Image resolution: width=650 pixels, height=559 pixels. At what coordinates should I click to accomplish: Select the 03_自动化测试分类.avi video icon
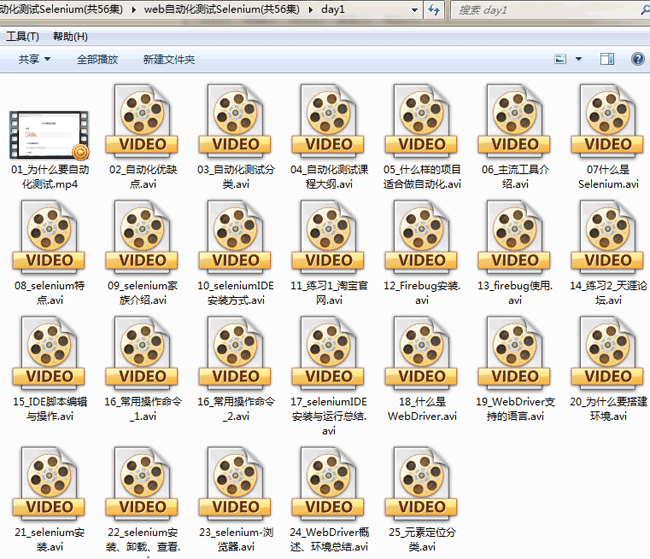point(235,122)
